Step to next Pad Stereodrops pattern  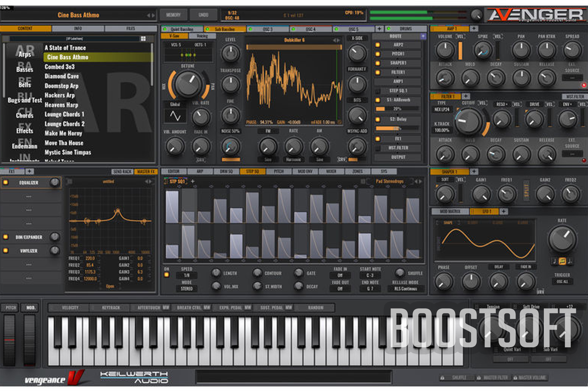(420, 181)
